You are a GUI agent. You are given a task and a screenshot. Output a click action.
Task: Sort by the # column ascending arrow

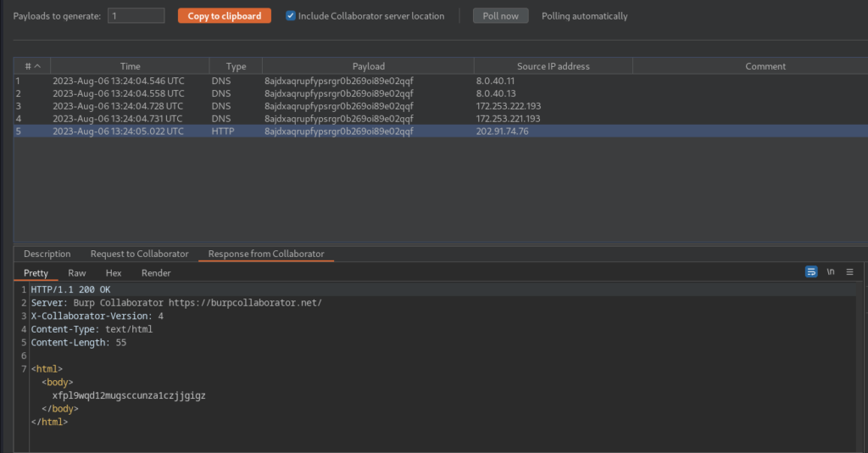coord(37,66)
